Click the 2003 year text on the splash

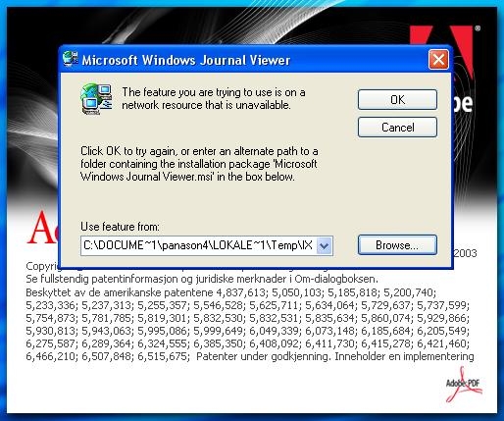tap(465, 253)
